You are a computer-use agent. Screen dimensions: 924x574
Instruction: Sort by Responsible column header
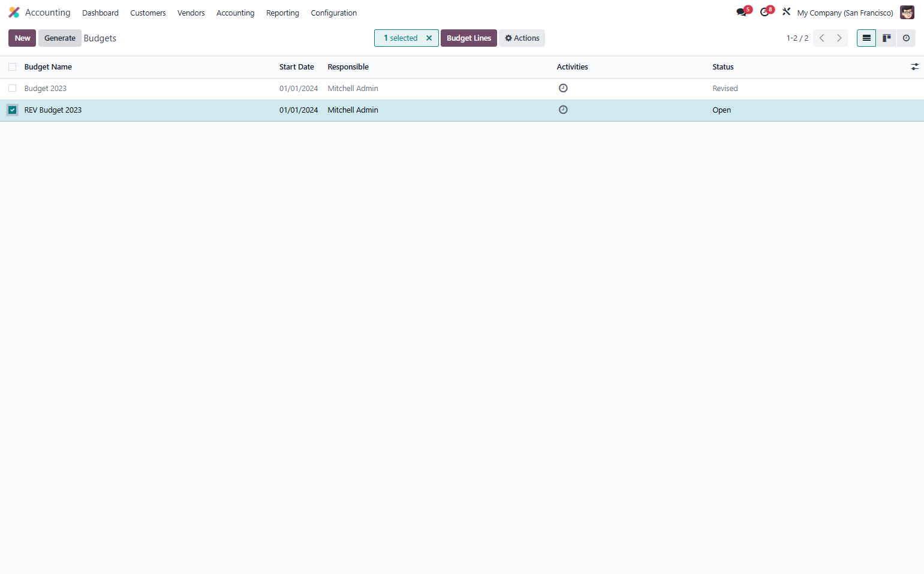[x=348, y=67]
